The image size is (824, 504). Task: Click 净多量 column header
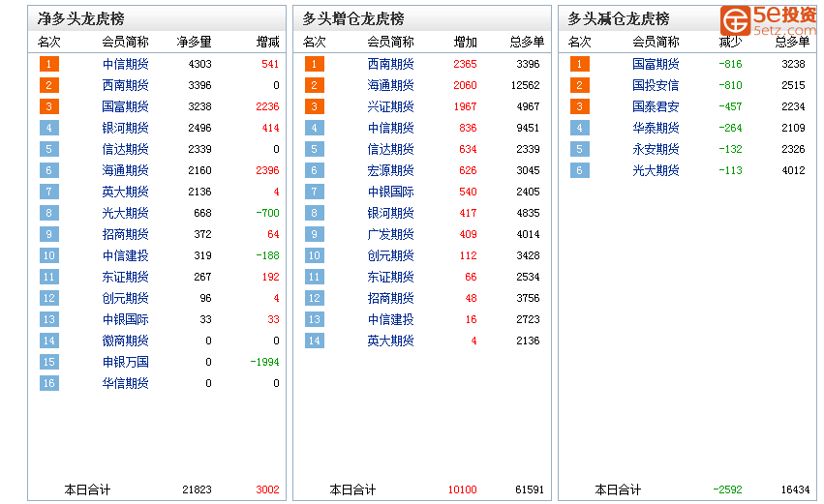(x=194, y=42)
